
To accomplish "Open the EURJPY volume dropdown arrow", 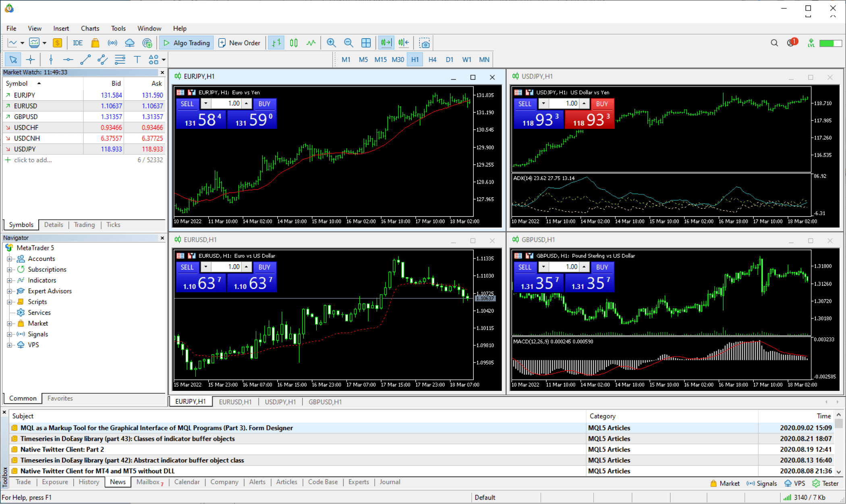I will point(206,103).
